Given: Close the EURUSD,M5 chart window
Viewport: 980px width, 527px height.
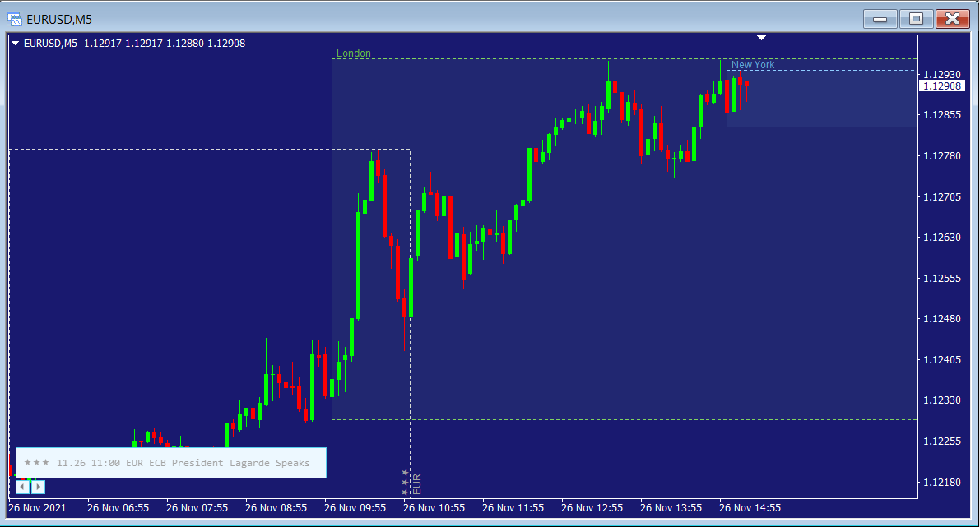Looking at the screenshot, I should (953, 18).
